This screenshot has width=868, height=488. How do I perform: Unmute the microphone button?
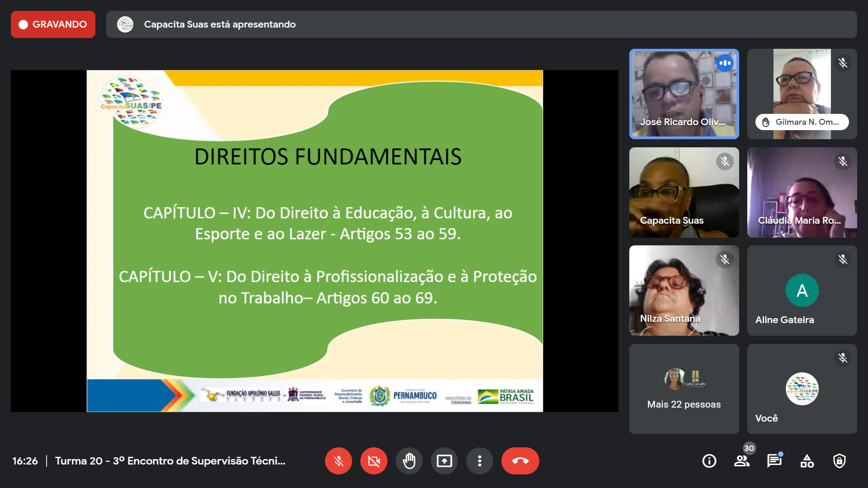click(x=338, y=461)
